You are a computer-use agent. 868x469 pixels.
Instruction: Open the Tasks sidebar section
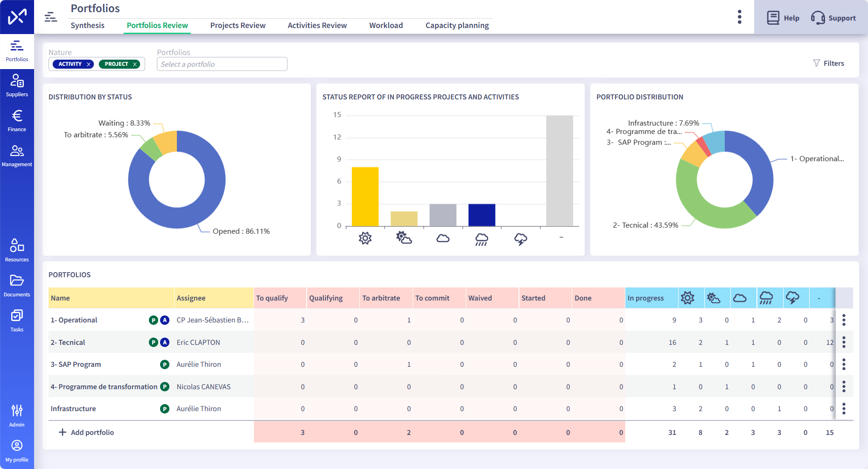pos(17,321)
